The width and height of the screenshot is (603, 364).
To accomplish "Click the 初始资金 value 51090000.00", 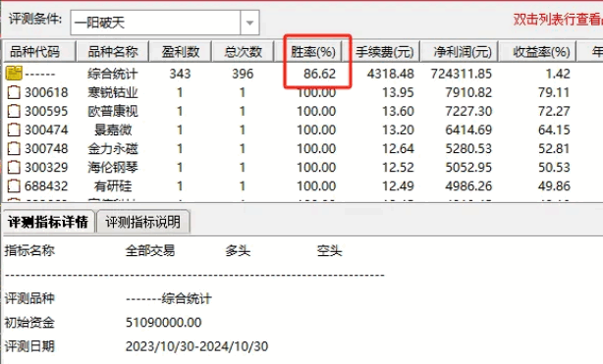I will pos(163,323).
